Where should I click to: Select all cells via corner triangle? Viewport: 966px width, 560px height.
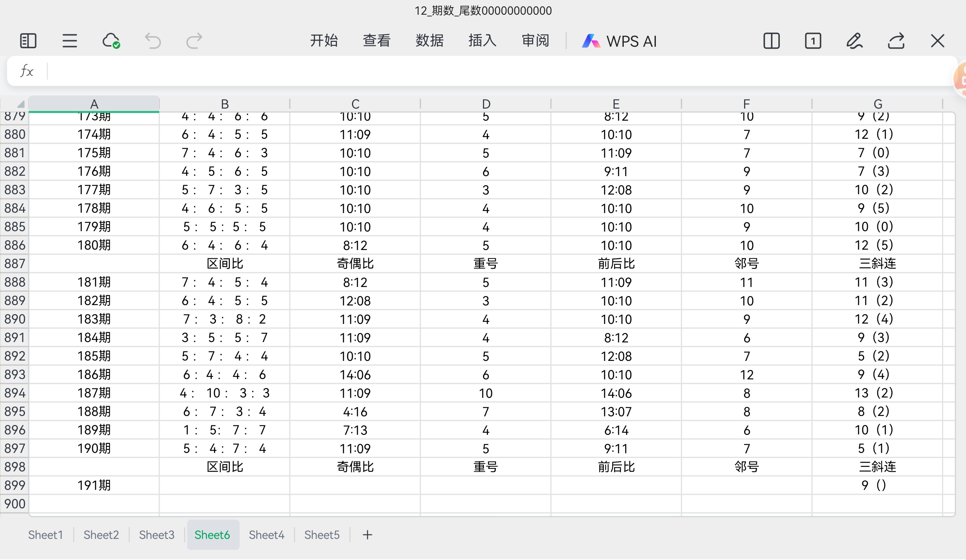[x=21, y=104]
